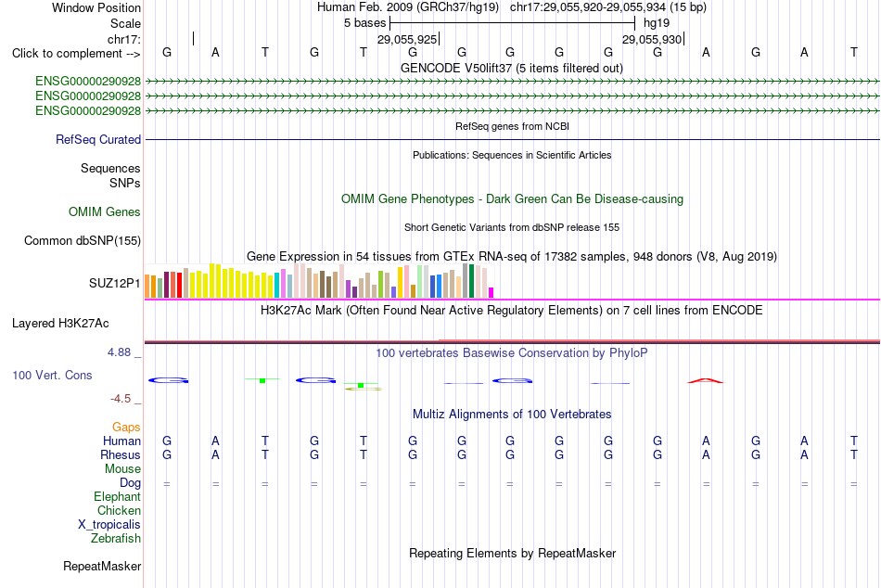This screenshot has width=881, height=588.
Task: Click the bottom ENSG00000290928 transcript label
Action: click(x=88, y=110)
